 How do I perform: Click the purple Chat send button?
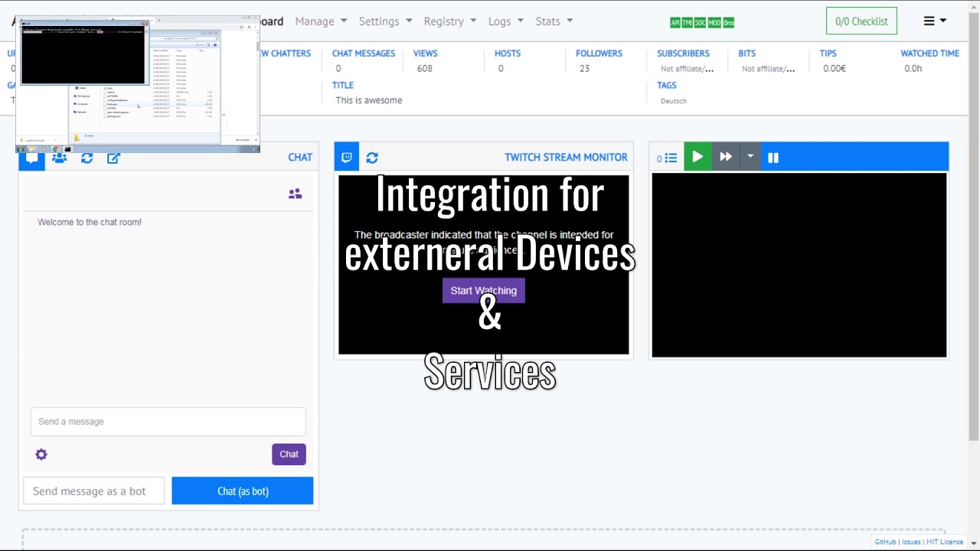[x=289, y=455]
